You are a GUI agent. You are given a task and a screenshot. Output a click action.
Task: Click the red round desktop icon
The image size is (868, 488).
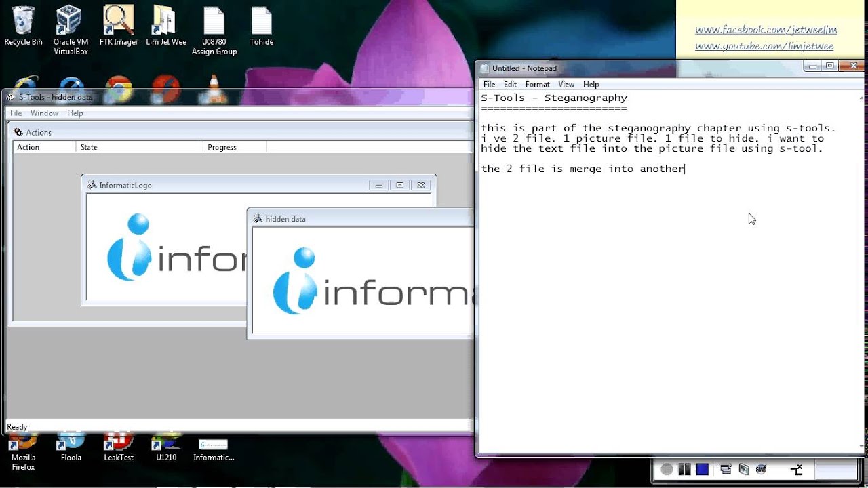tap(166, 88)
